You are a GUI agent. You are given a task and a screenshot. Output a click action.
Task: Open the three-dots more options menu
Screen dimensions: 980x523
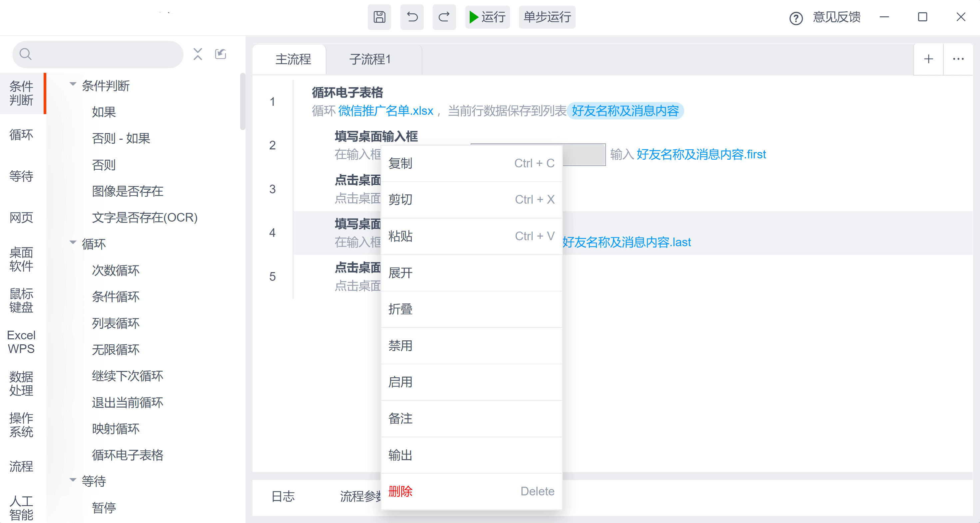(958, 59)
